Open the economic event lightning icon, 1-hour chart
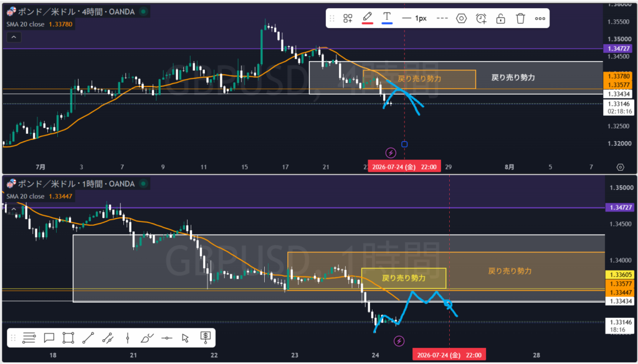Viewport: 638px width, 364px height. (x=399, y=341)
